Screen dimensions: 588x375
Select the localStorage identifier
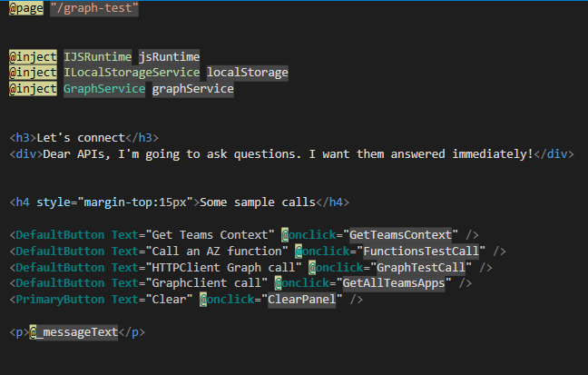click(x=248, y=73)
